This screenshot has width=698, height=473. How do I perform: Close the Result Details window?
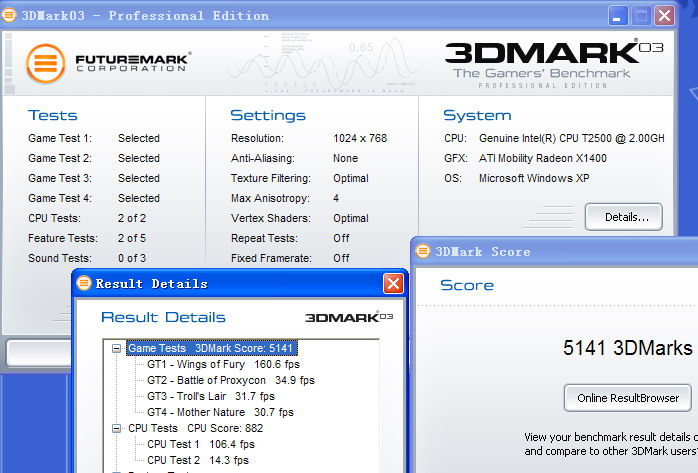click(393, 284)
